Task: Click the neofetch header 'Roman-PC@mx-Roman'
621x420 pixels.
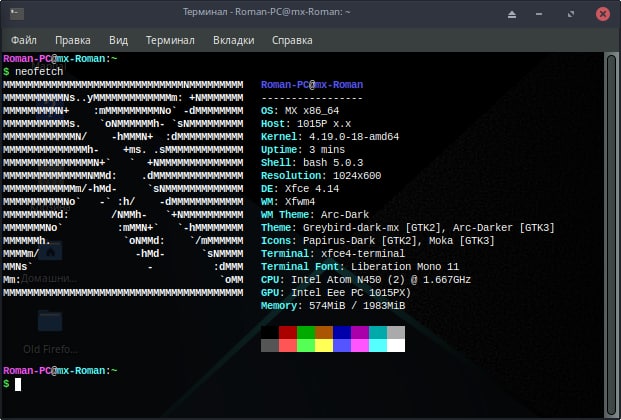Action: coord(312,85)
